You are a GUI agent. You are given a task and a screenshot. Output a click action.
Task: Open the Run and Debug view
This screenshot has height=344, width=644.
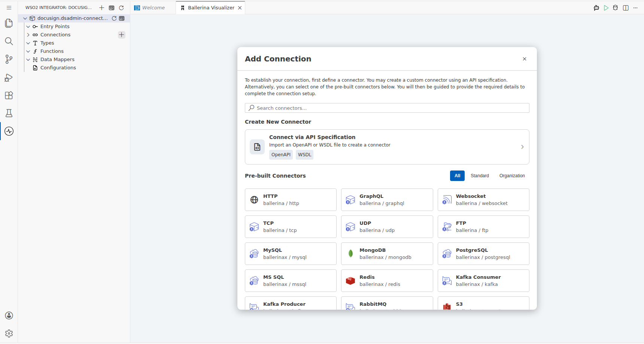point(9,77)
